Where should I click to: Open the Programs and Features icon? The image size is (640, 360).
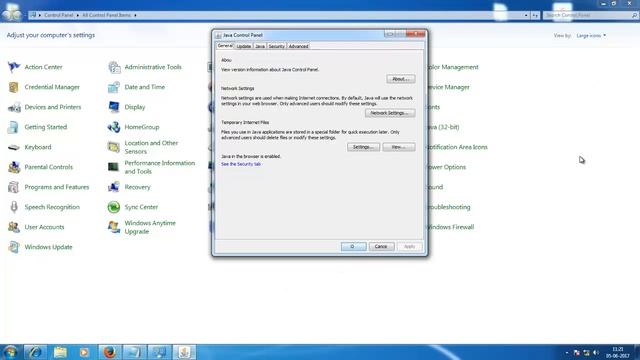coord(14,187)
